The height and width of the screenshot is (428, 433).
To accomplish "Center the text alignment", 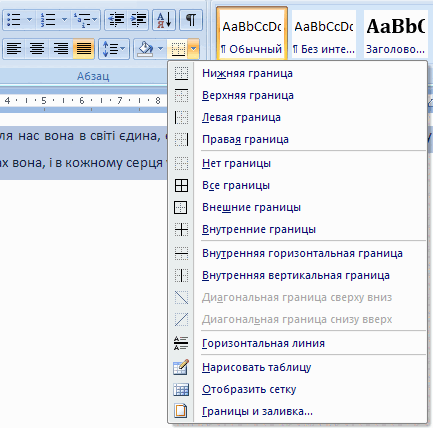I will pos(37,49).
